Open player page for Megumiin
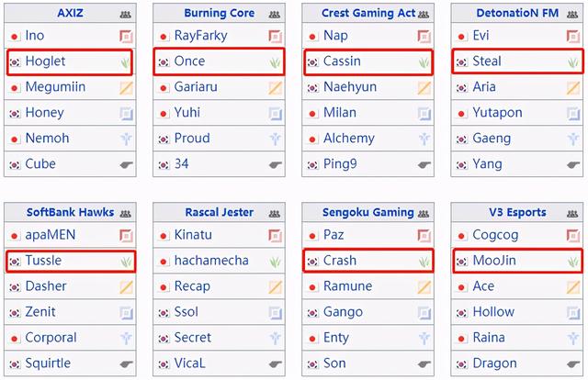Viewport: 588px width, 380px height. (55, 87)
